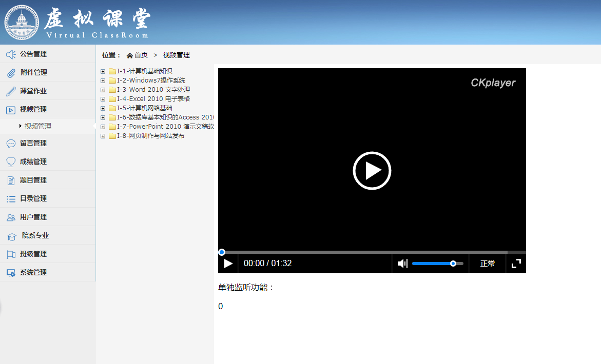Select the 视频管理 submenu item

coord(38,126)
